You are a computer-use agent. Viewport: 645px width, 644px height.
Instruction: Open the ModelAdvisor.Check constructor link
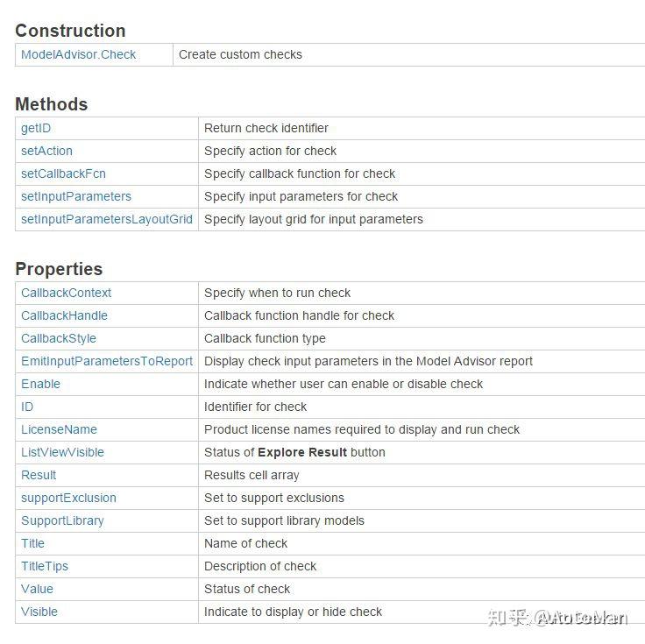coord(79,54)
